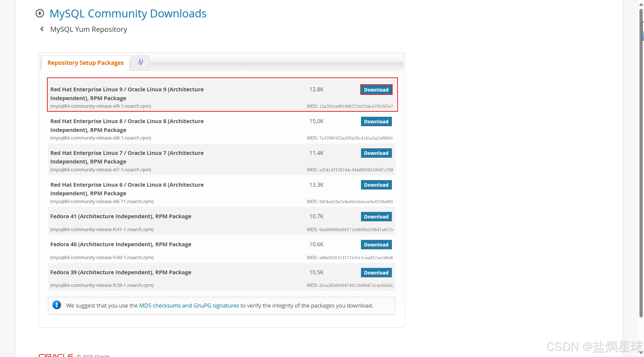Select the Repository Setup Packages tab
Screen dimensions: 644x357
(x=85, y=63)
